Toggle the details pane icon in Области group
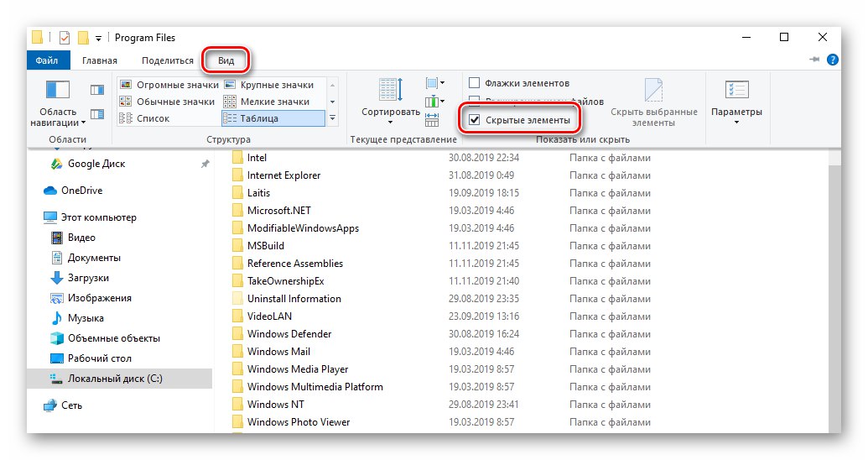The width and height of the screenshot is (868, 460). point(97,114)
